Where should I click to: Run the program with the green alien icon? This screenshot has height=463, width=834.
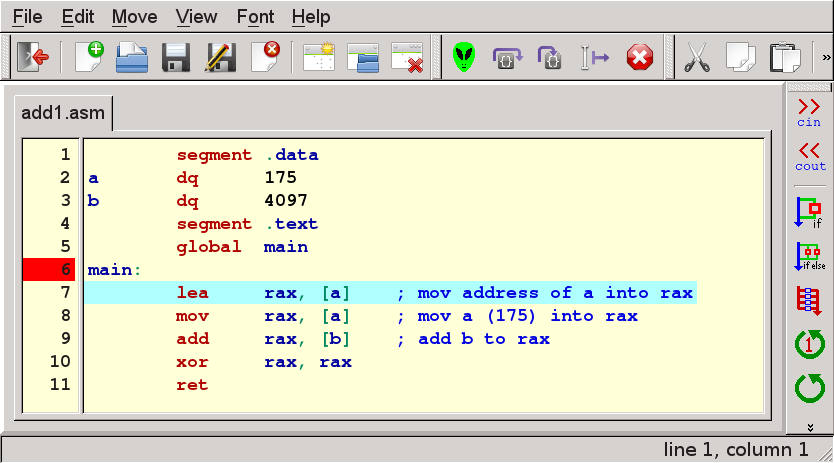[x=464, y=57]
